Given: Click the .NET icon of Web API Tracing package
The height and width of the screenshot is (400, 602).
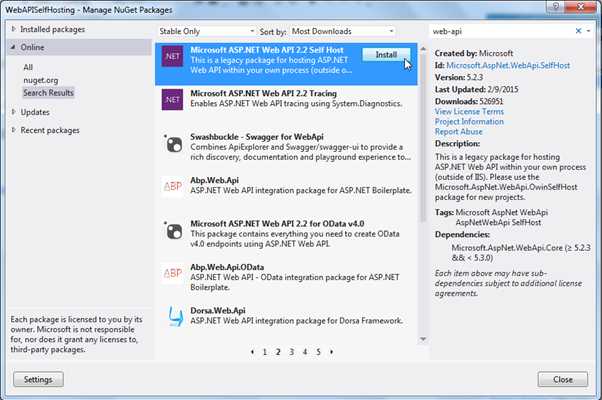Looking at the screenshot, I should (172, 99).
